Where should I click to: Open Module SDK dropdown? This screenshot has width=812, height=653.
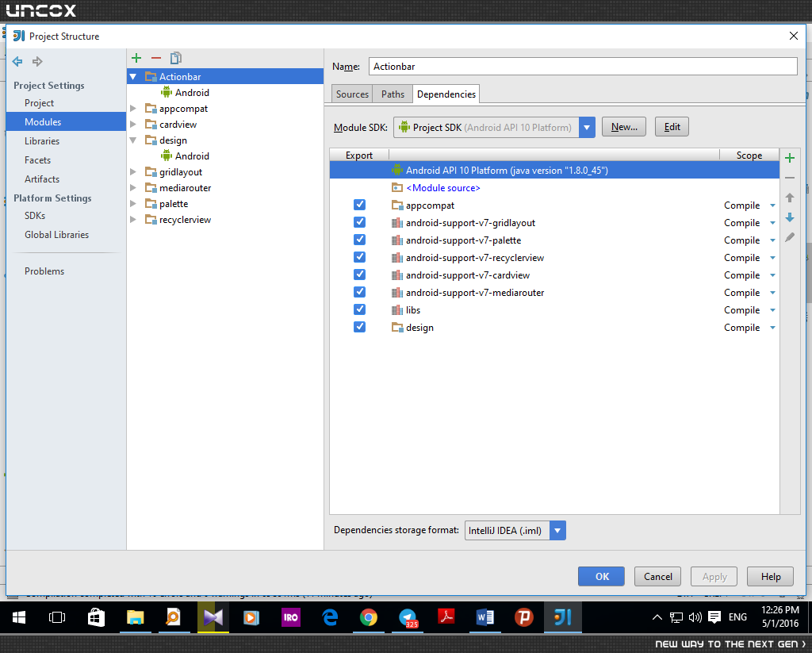point(587,128)
